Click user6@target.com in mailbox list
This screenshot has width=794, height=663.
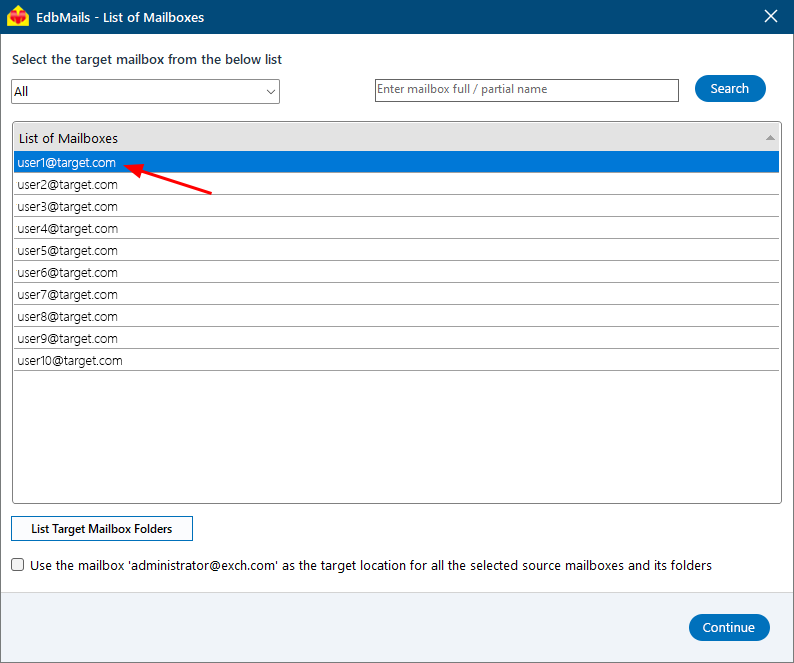point(67,273)
